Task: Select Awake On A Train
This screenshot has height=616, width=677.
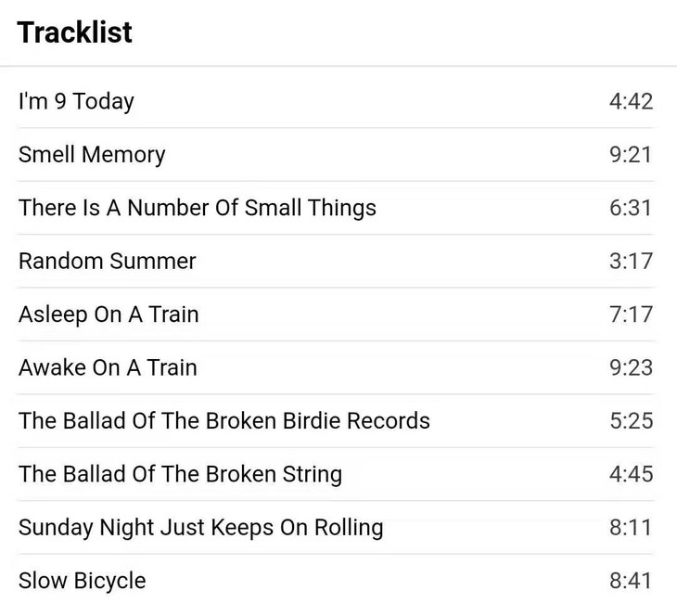Action: [108, 367]
